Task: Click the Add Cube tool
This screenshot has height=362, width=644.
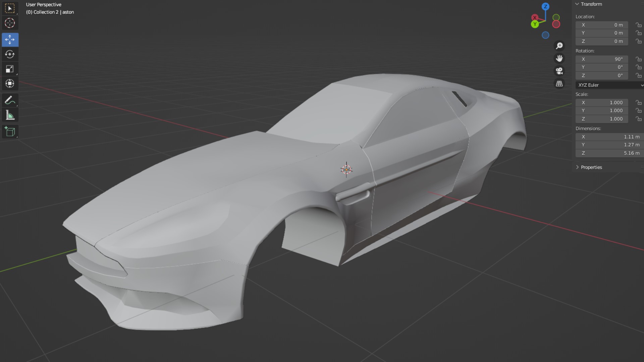Action: point(10,132)
